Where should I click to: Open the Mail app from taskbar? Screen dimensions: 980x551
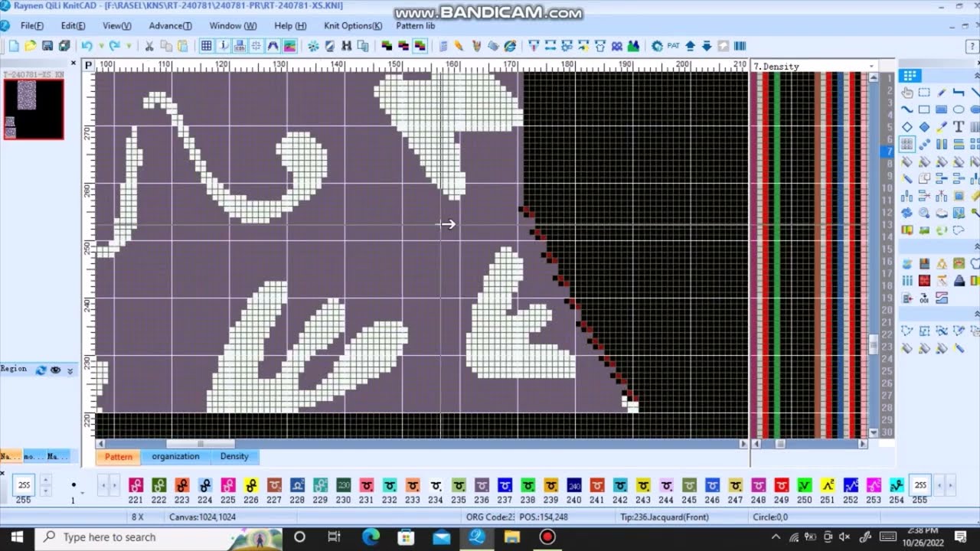pos(442,537)
